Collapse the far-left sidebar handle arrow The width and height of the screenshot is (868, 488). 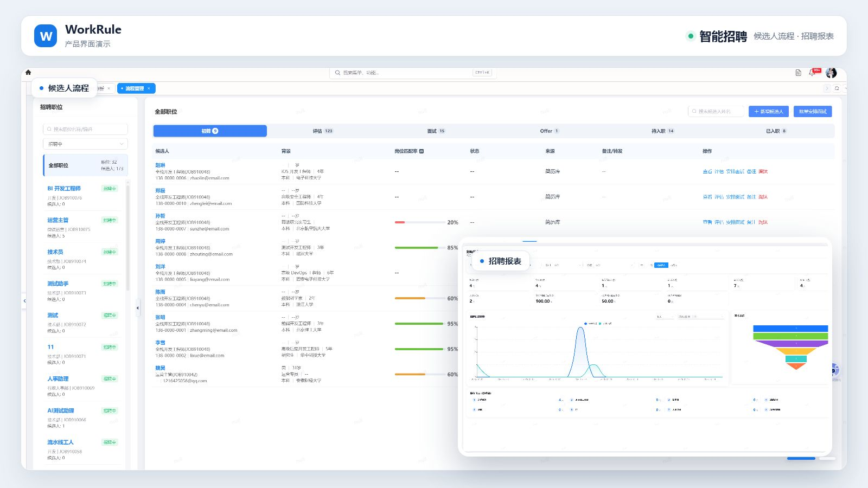click(x=24, y=301)
